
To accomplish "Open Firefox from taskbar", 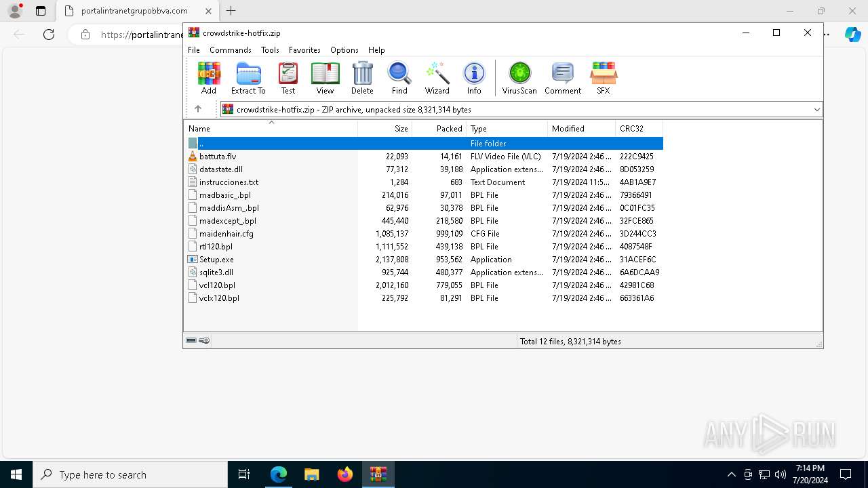I will 345,474.
